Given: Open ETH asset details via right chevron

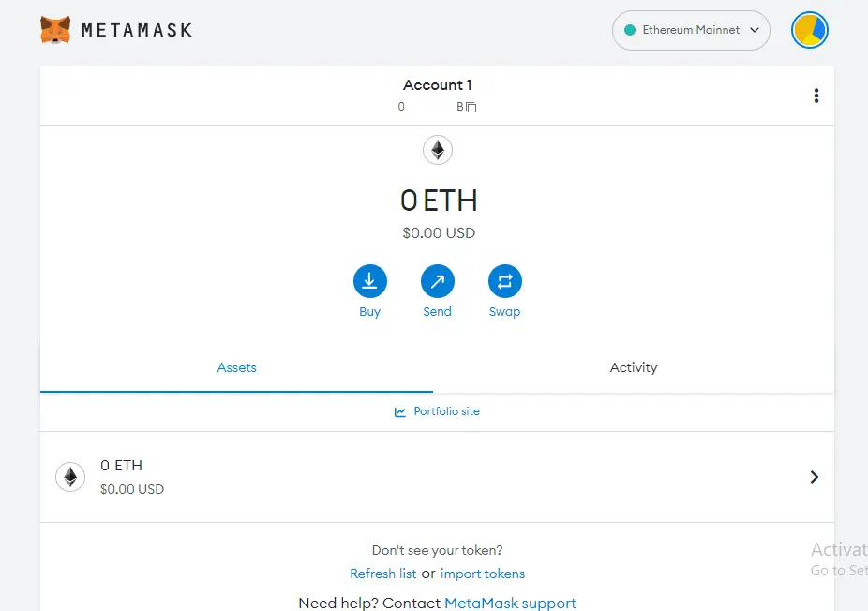Looking at the screenshot, I should [814, 477].
